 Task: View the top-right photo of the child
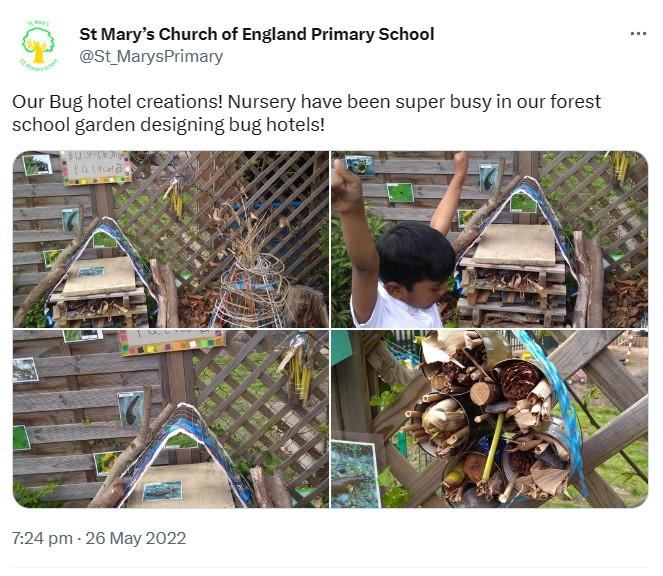coord(489,239)
